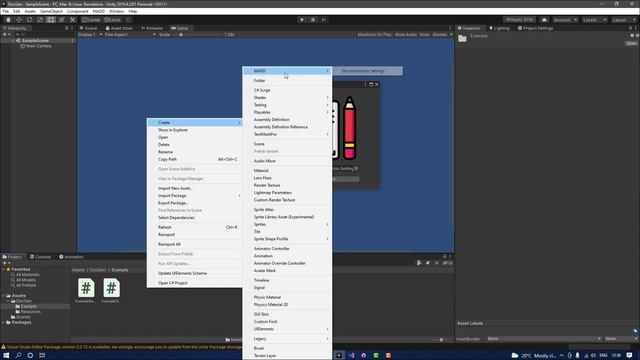This screenshot has width=640, height=360.
Task: Choose C# Script from Create submenu
Action: (262, 90)
